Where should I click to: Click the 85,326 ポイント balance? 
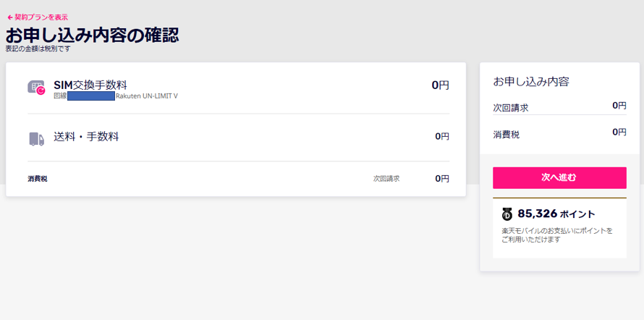pyautogui.click(x=556, y=214)
